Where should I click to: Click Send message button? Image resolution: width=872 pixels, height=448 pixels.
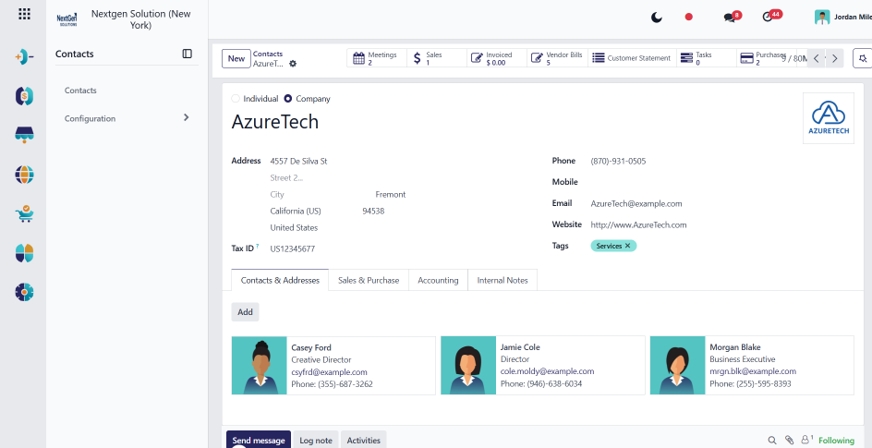click(259, 440)
